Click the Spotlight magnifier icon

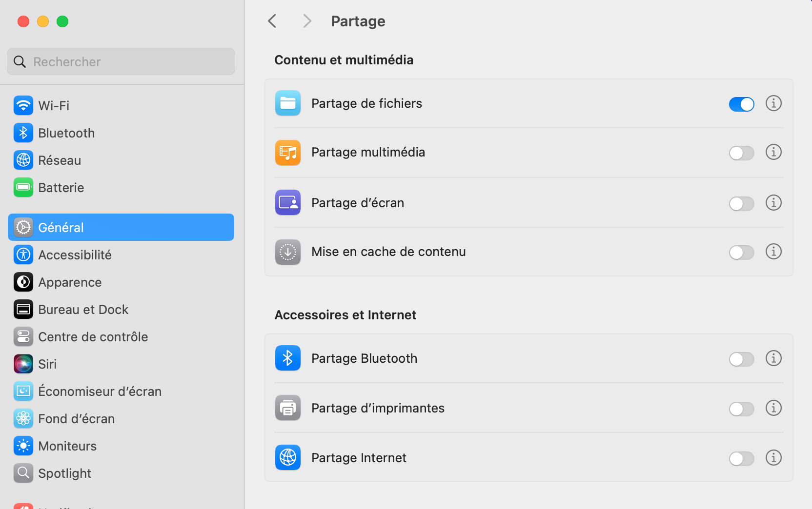click(x=23, y=473)
